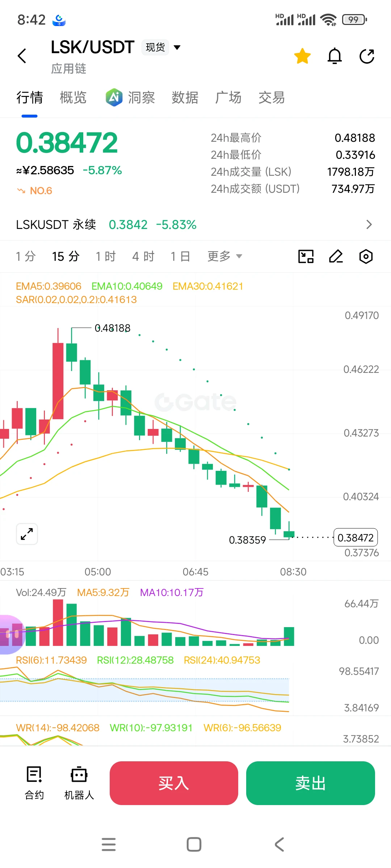
Task: Select the 4 时 timeframe
Action: click(143, 256)
